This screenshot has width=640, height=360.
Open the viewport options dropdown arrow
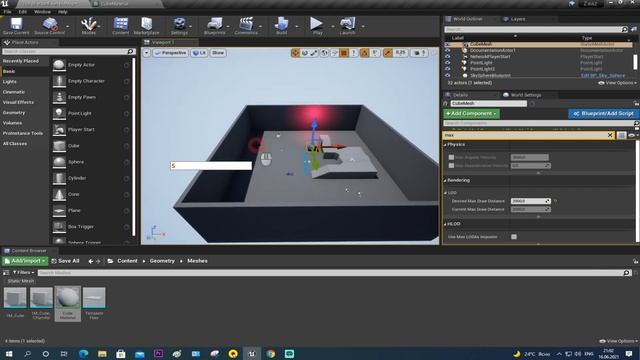[x=147, y=53]
